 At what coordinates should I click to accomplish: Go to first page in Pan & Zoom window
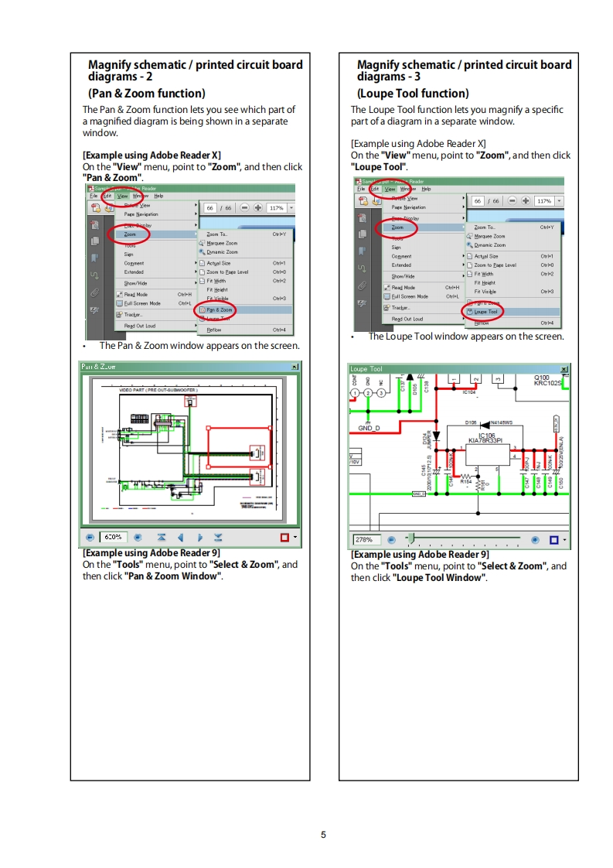pyautogui.click(x=162, y=537)
